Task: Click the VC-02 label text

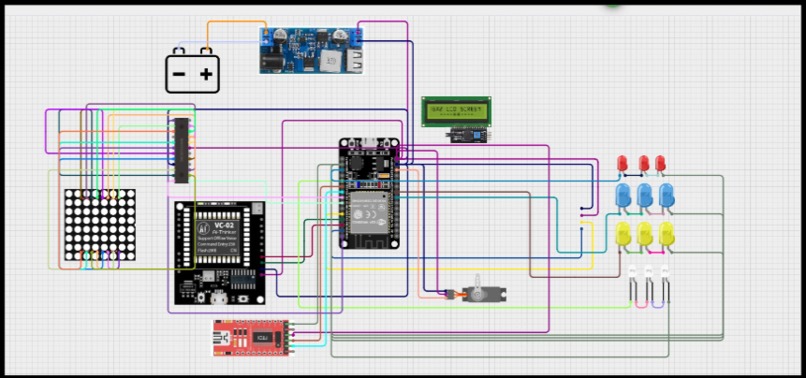Action: click(223, 225)
